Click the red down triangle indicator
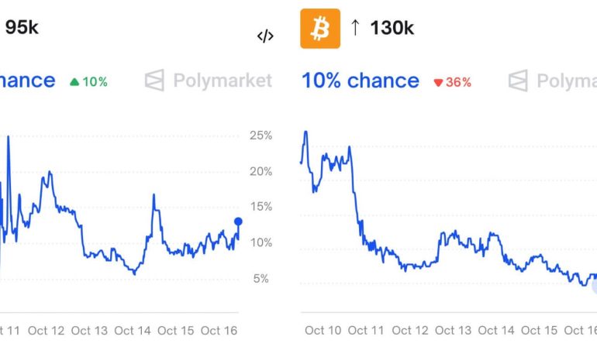The width and height of the screenshot is (597, 364). pos(438,82)
